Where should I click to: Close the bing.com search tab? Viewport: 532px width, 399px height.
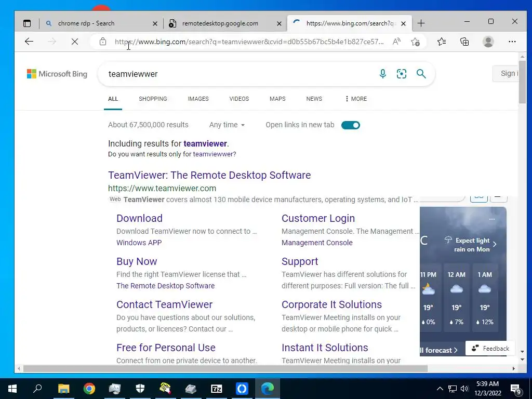pos(403,23)
